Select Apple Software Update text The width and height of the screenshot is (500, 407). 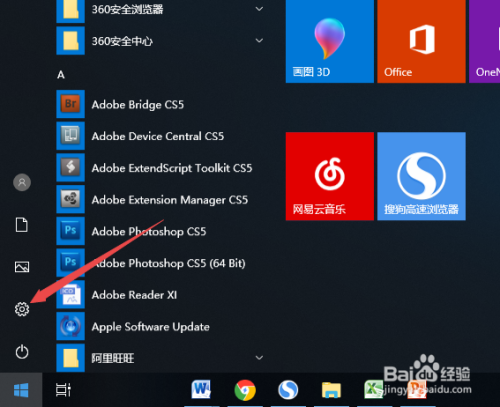point(151,327)
